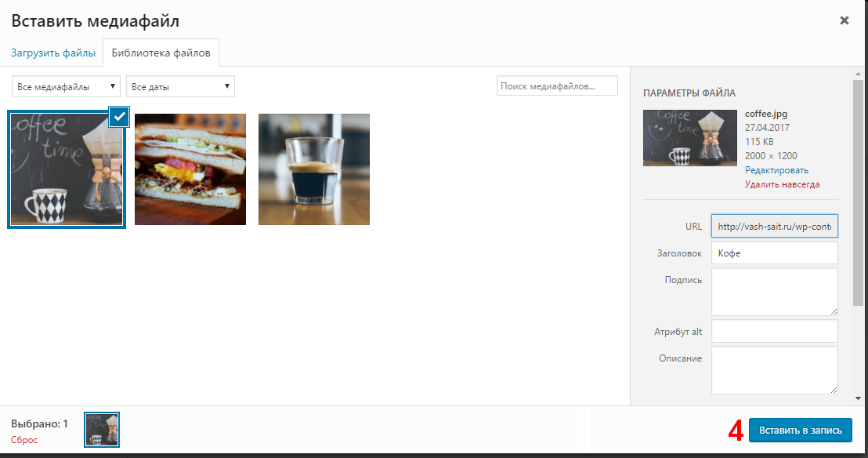Select the espresso glass thumbnail
The image size is (868, 458).
click(x=314, y=169)
